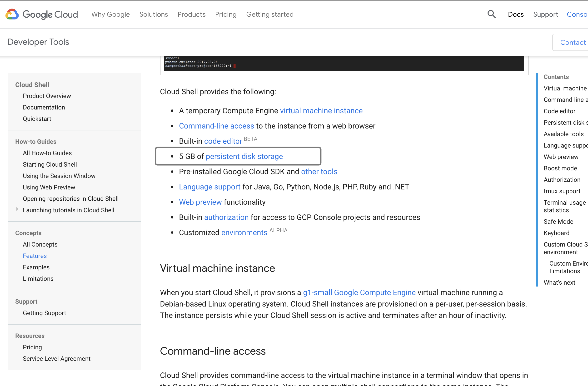Open the Getting Support sidebar entry
The height and width of the screenshot is (386, 588).
tap(44, 313)
